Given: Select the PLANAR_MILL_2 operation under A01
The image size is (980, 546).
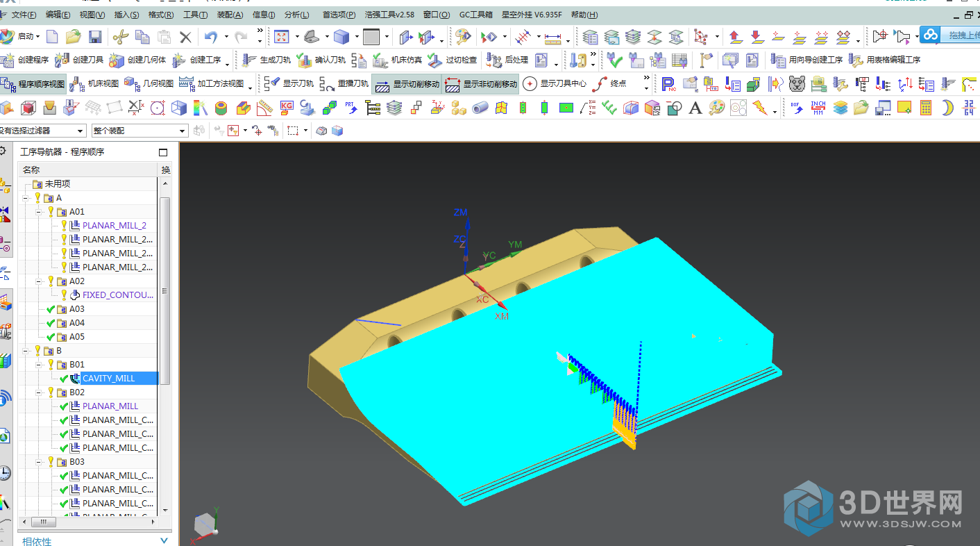Looking at the screenshot, I should pyautogui.click(x=115, y=226).
